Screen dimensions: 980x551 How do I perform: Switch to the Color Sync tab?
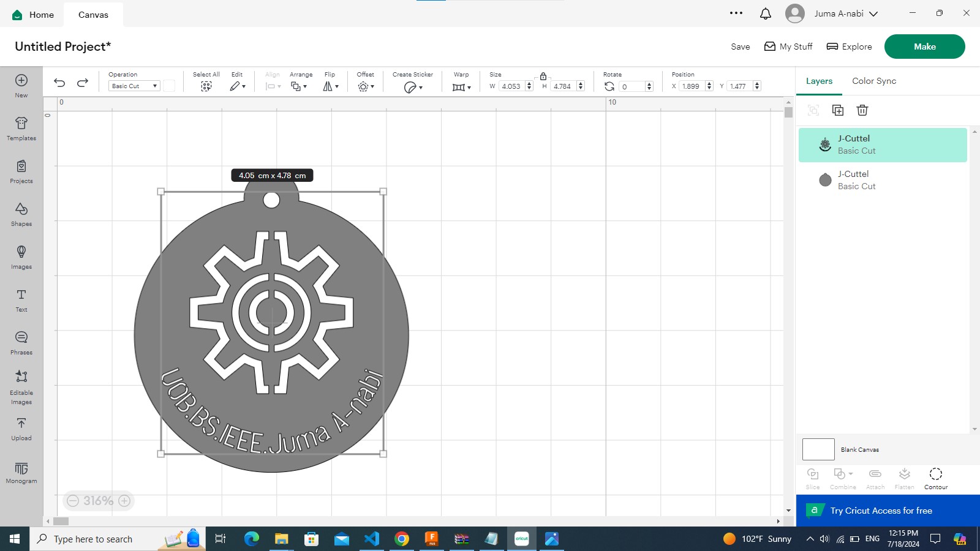[874, 81]
